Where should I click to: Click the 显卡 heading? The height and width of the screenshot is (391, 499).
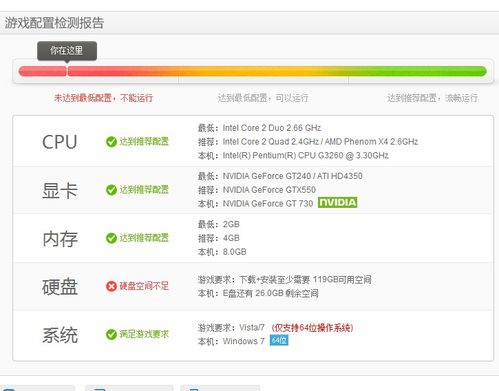coord(60,191)
